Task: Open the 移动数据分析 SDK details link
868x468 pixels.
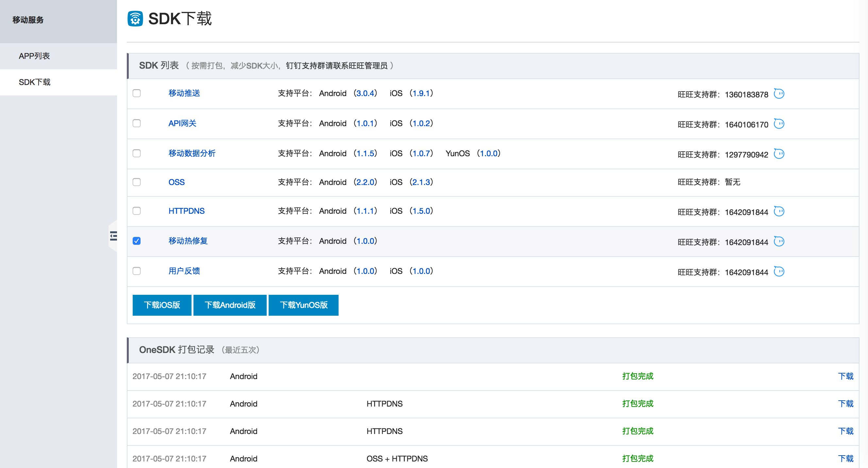Action: [x=192, y=153]
